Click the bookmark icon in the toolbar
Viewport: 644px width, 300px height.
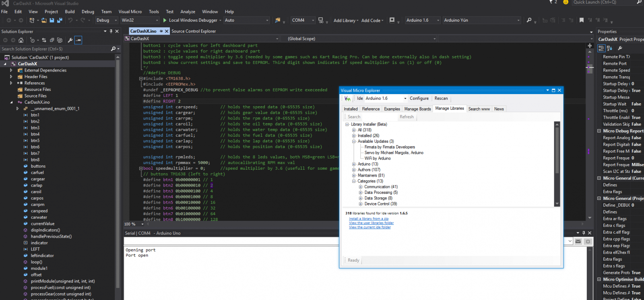click(x=581, y=20)
